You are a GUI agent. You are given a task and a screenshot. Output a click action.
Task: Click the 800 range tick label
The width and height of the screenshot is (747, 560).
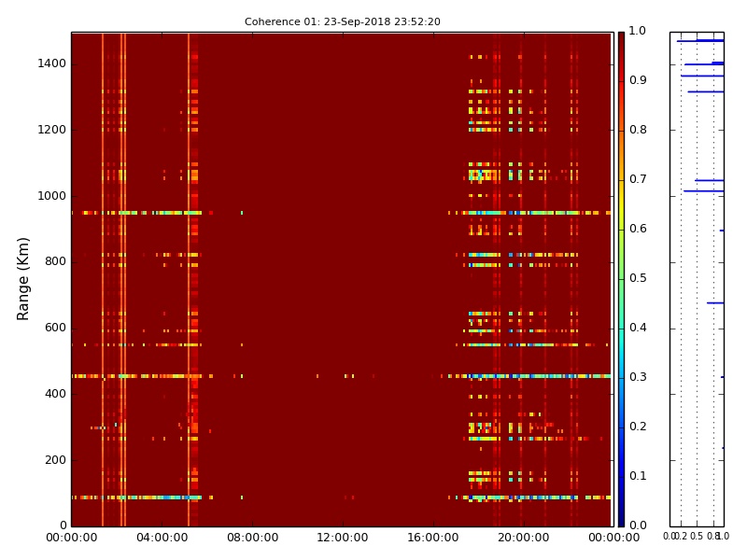pyautogui.click(x=54, y=261)
